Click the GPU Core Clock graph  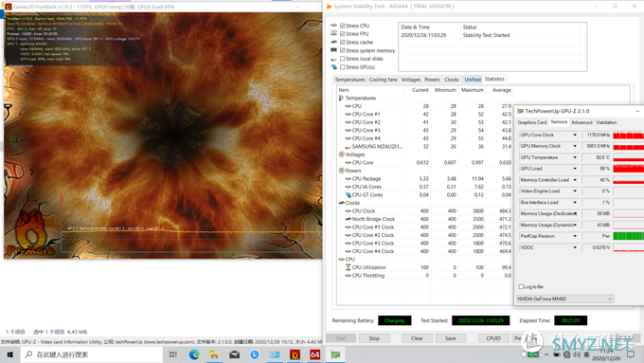[629, 135]
